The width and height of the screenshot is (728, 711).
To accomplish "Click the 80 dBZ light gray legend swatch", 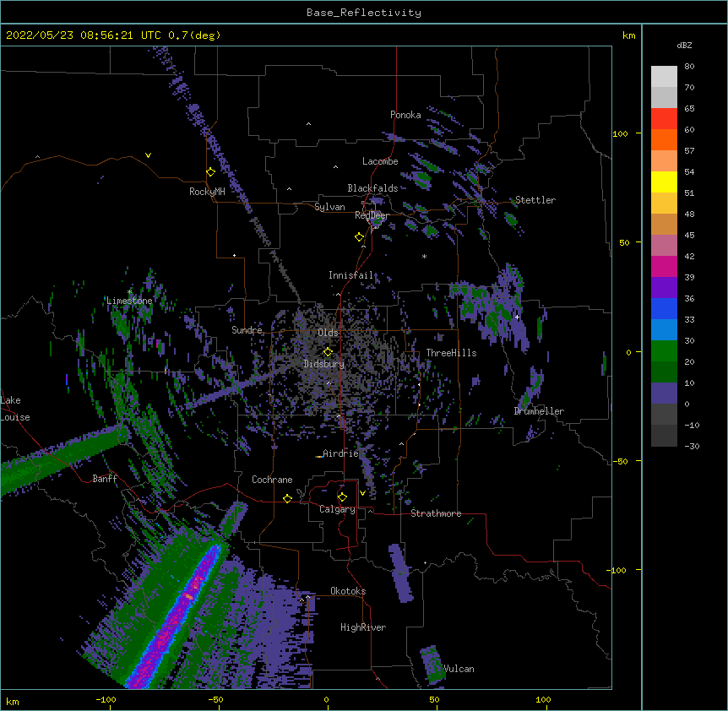I will coord(664,76).
